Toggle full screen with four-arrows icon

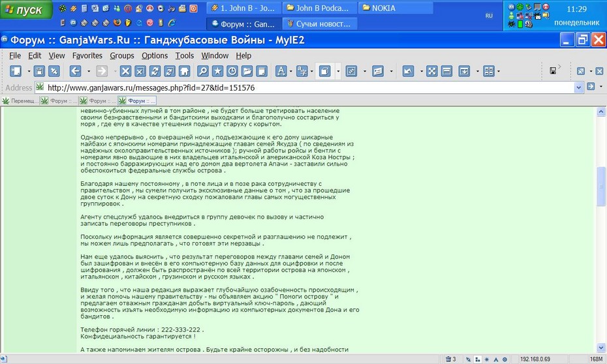pos(431,71)
